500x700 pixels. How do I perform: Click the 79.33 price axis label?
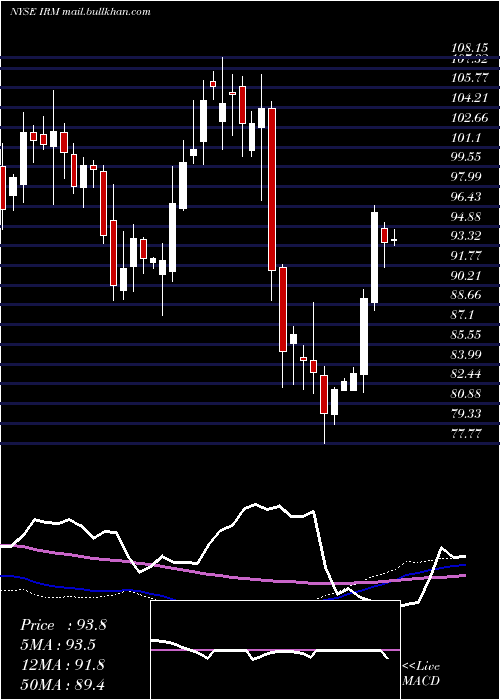point(467,414)
